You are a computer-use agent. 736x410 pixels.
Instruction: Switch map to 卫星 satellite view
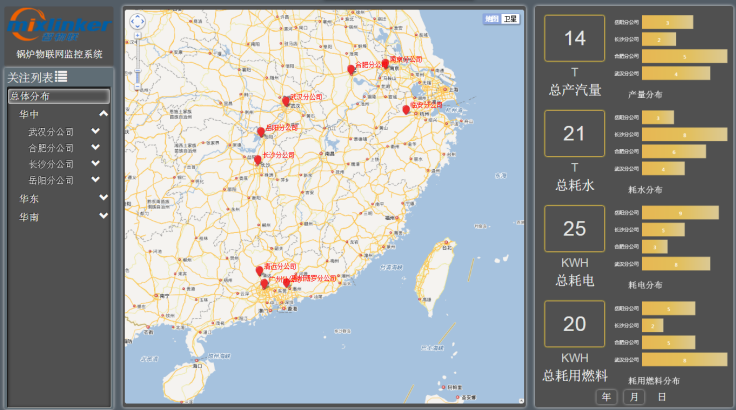pos(511,19)
